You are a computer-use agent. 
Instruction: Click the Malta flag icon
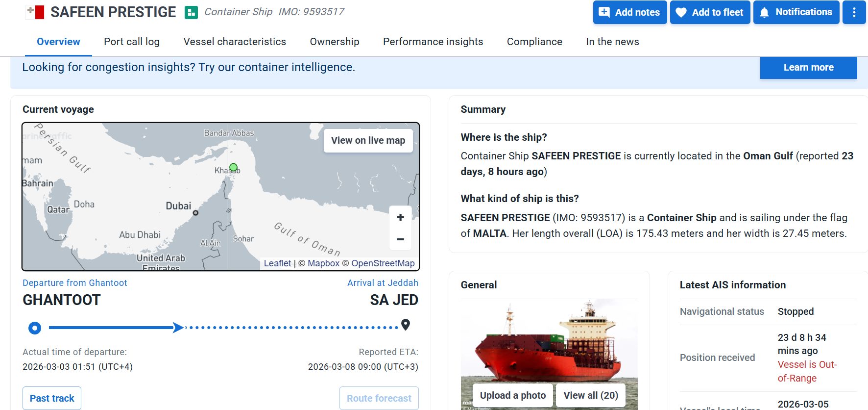pos(35,12)
